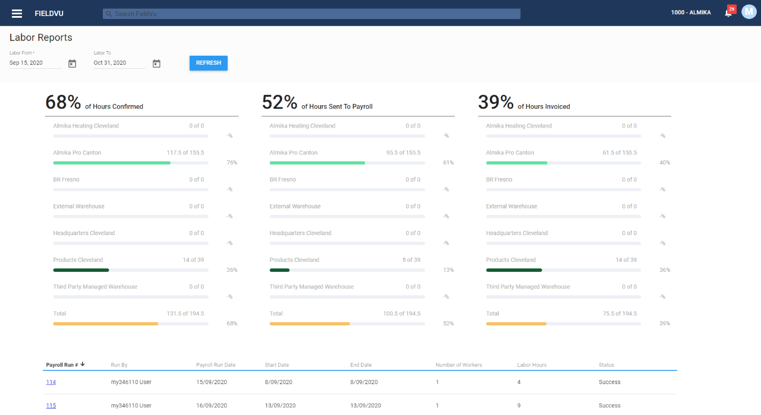Select the 68% of Hours Confirmed heading
The image size is (761, 415).
[94, 103]
